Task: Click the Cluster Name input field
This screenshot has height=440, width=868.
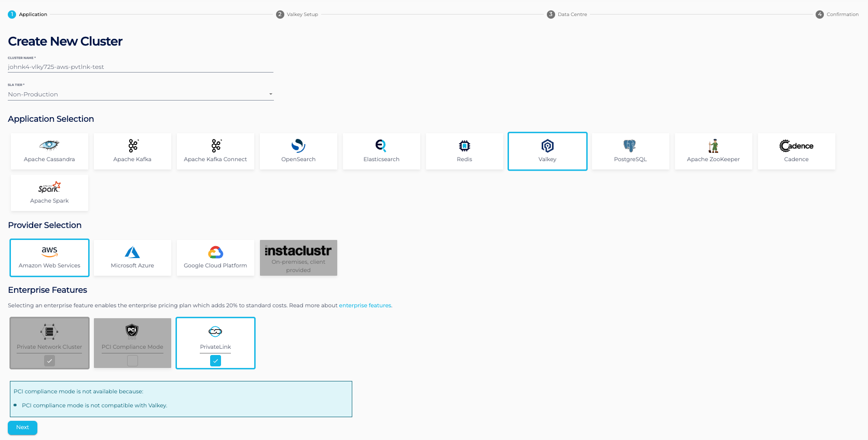Action: tap(140, 67)
